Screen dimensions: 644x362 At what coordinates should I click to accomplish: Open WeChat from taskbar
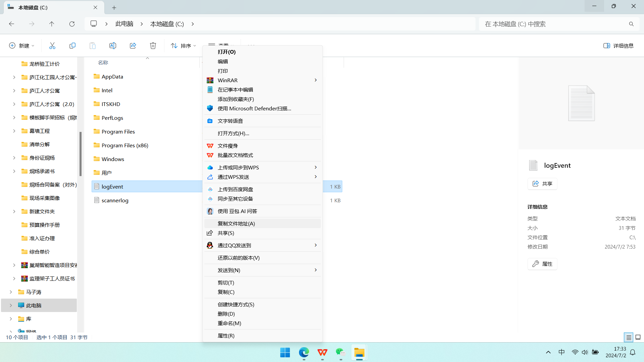click(x=341, y=353)
